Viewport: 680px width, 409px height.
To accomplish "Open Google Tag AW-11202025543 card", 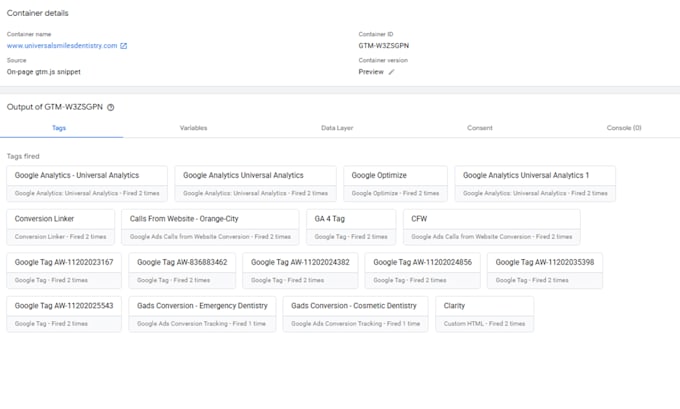I will [64, 314].
